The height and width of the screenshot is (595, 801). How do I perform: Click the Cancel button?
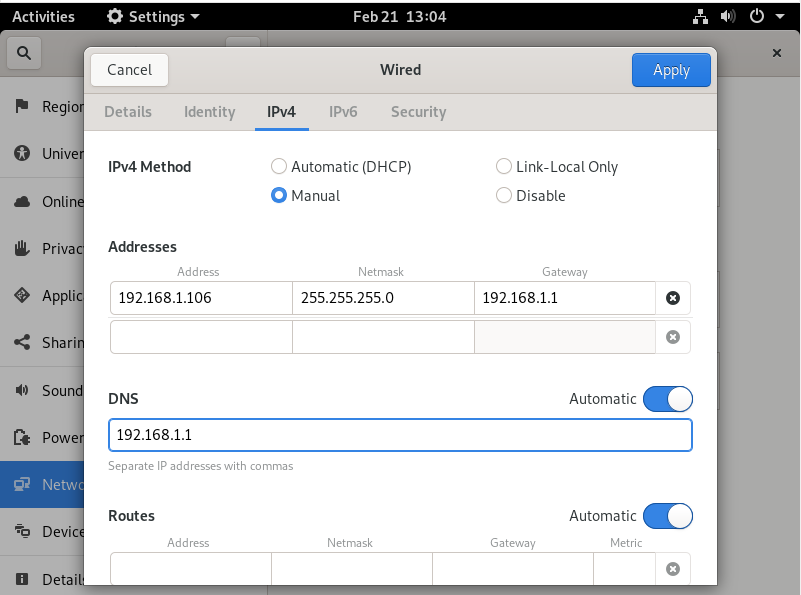(x=129, y=69)
